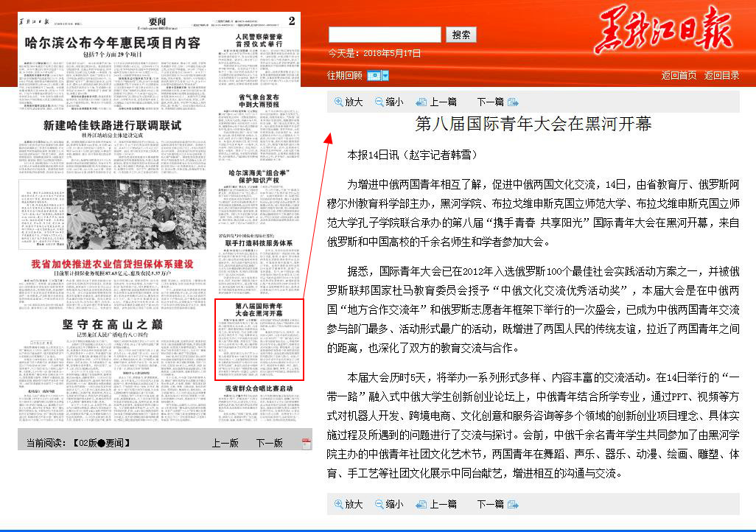Click the 搜索 search button
Image resolution: width=756 pixels, height=532 pixels.
pyautogui.click(x=461, y=35)
